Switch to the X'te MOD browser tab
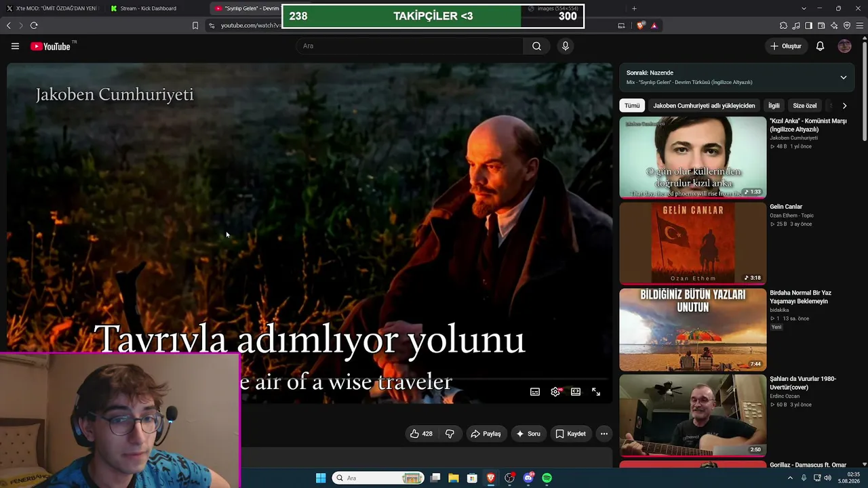 (53, 8)
